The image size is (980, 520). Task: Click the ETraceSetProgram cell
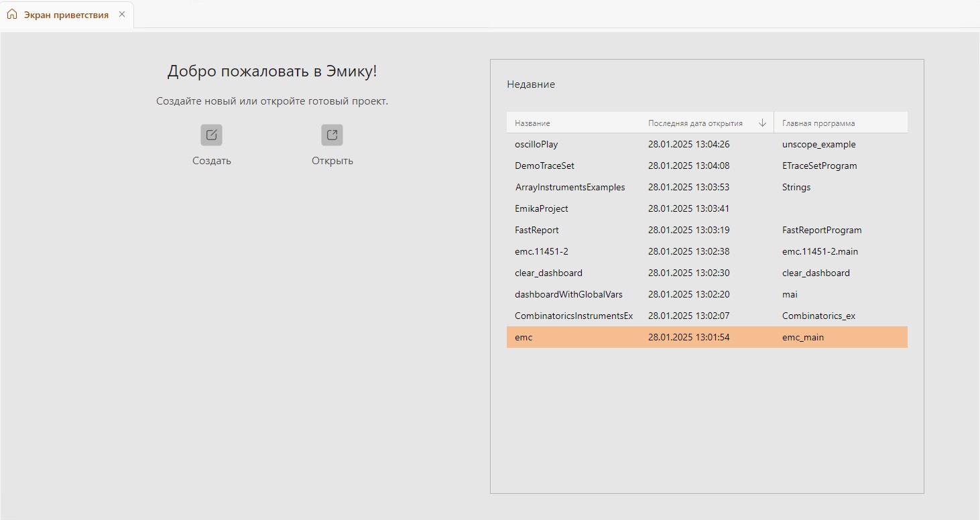point(820,166)
